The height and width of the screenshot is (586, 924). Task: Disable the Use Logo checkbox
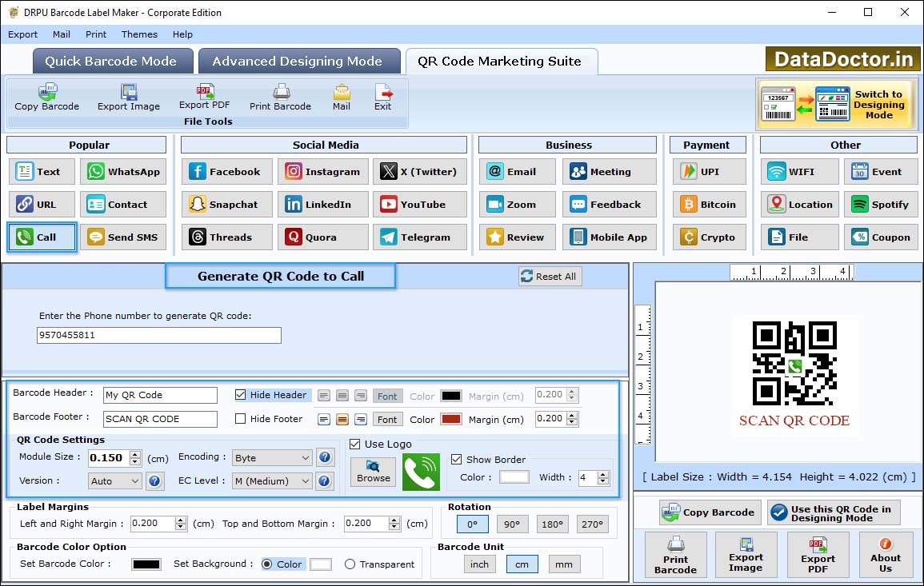pos(354,444)
